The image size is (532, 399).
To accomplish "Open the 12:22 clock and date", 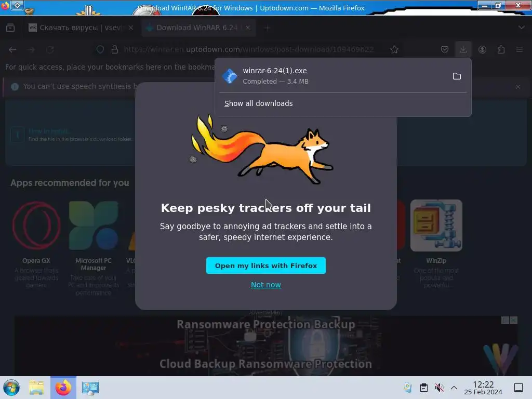I will pyautogui.click(x=483, y=388).
